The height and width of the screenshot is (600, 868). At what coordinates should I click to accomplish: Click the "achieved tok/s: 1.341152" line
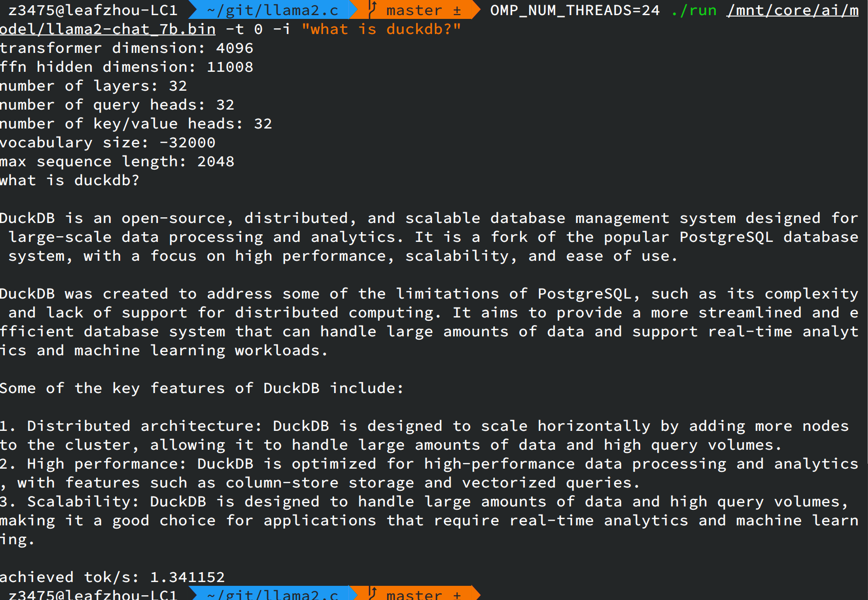coord(113,577)
